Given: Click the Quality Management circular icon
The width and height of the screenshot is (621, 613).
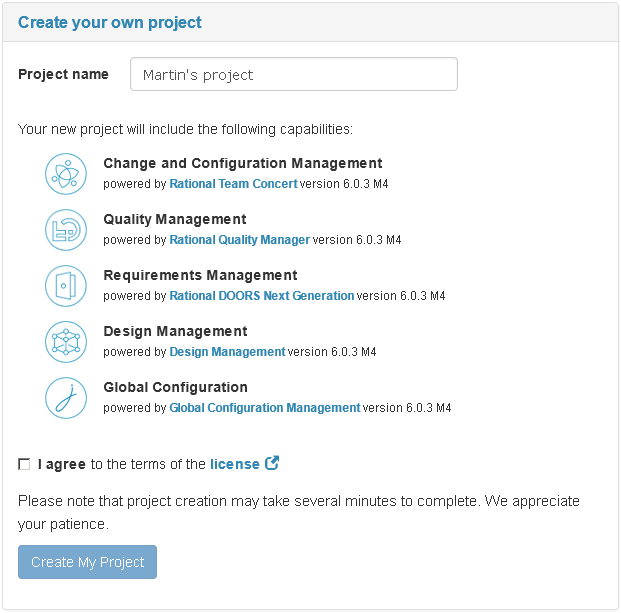Looking at the screenshot, I should (x=66, y=230).
